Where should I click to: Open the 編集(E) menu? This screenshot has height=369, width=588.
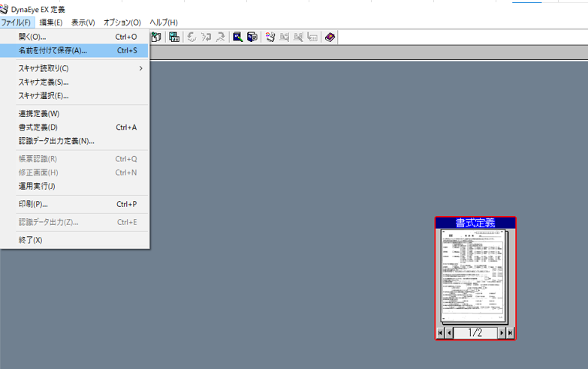tap(51, 22)
